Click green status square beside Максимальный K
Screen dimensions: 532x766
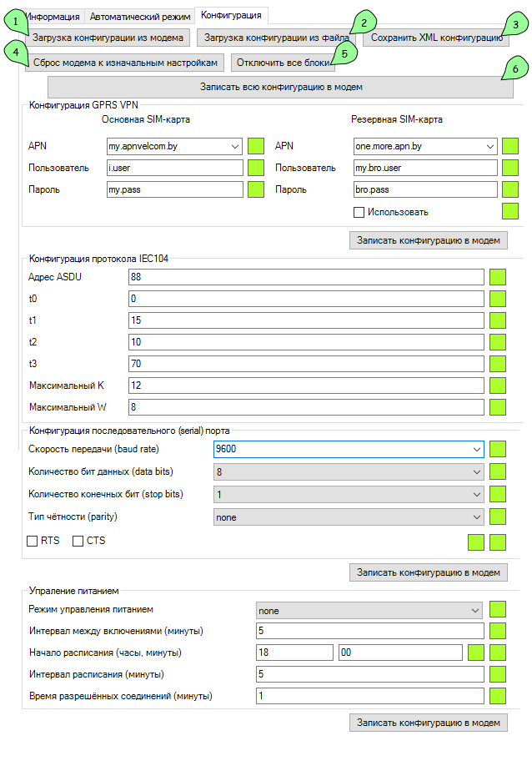tap(498, 386)
